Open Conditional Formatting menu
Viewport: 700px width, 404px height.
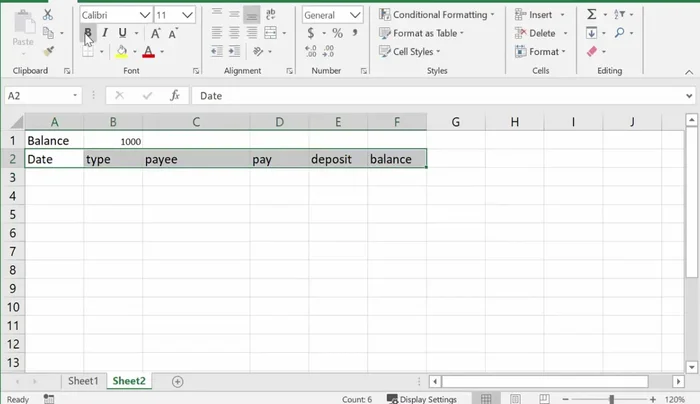(x=437, y=15)
